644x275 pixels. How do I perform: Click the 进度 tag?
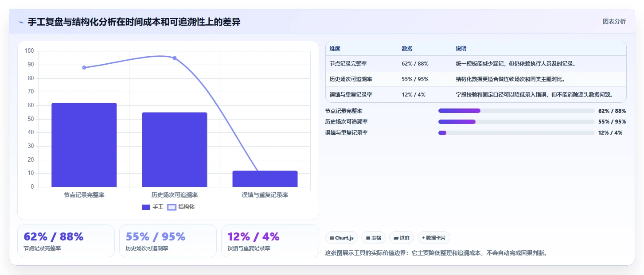pyautogui.click(x=402, y=238)
